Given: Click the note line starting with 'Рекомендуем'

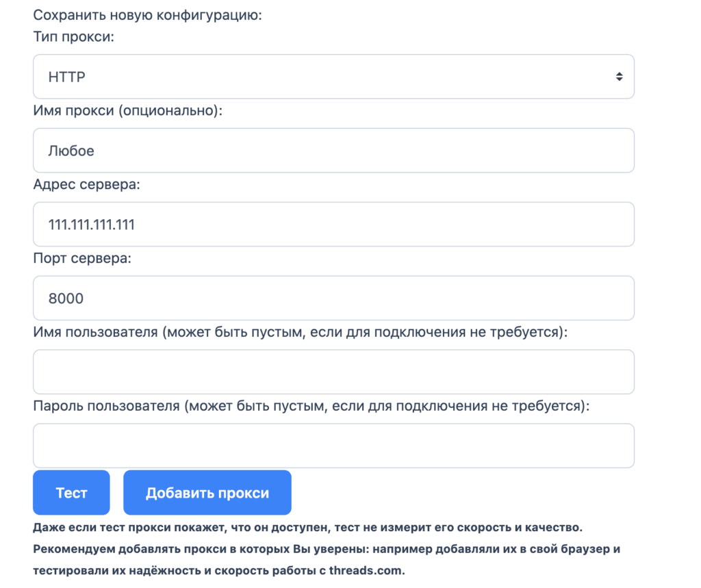Looking at the screenshot, I should pos(327,549).
